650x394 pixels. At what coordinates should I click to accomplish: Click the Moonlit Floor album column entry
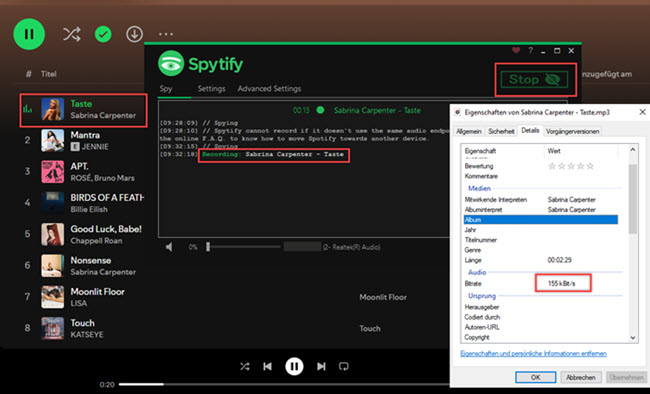[x=383, y=297]
